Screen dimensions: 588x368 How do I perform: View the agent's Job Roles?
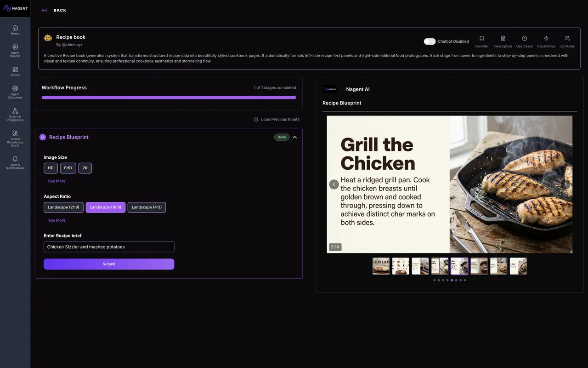(x=567, y=41)
